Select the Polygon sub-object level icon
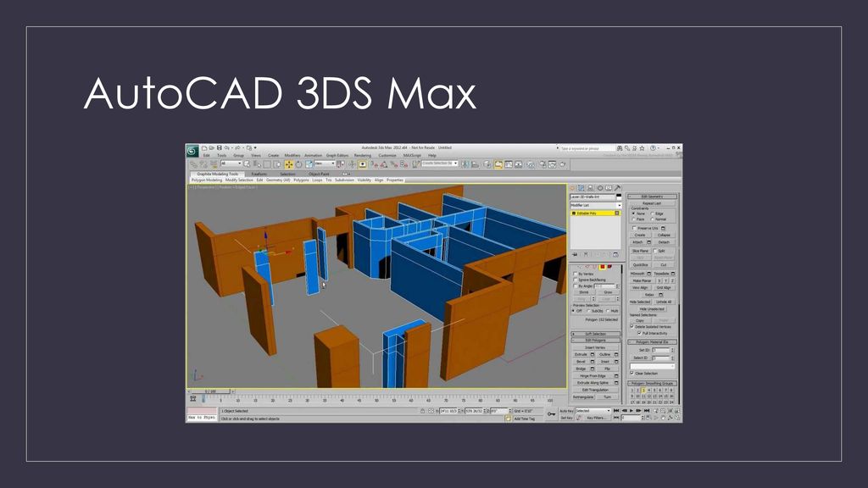 point(603,267)
